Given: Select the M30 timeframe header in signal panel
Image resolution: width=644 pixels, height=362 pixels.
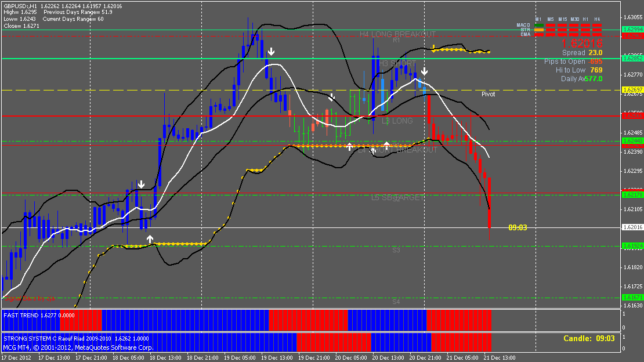Looking at the screenshot, I should (x=574, y=19).
